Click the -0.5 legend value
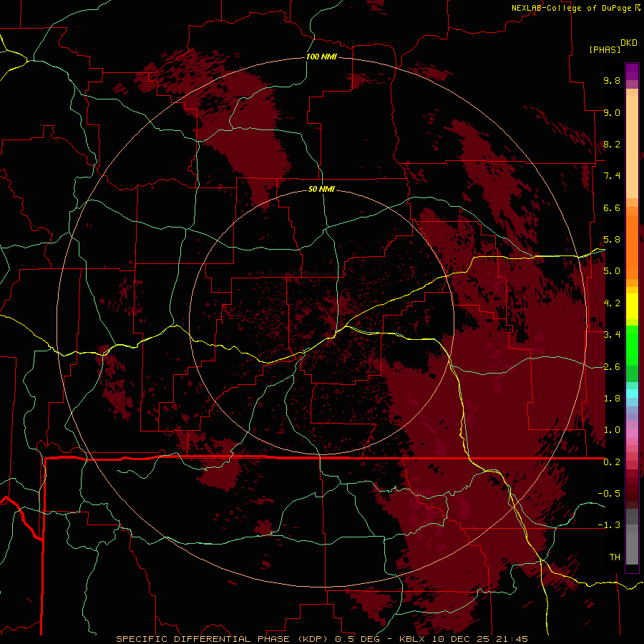The width and height of the screenshot is (644, 644). (609, 494)
